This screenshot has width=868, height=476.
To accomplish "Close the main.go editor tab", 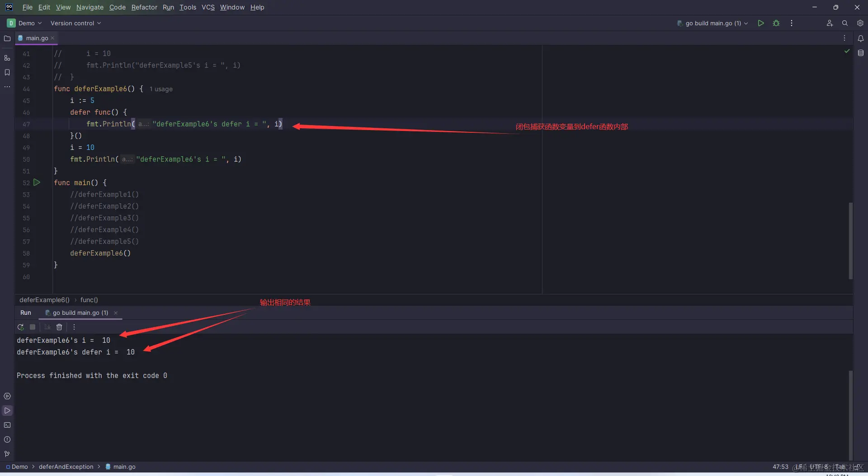I will [52, 38].
